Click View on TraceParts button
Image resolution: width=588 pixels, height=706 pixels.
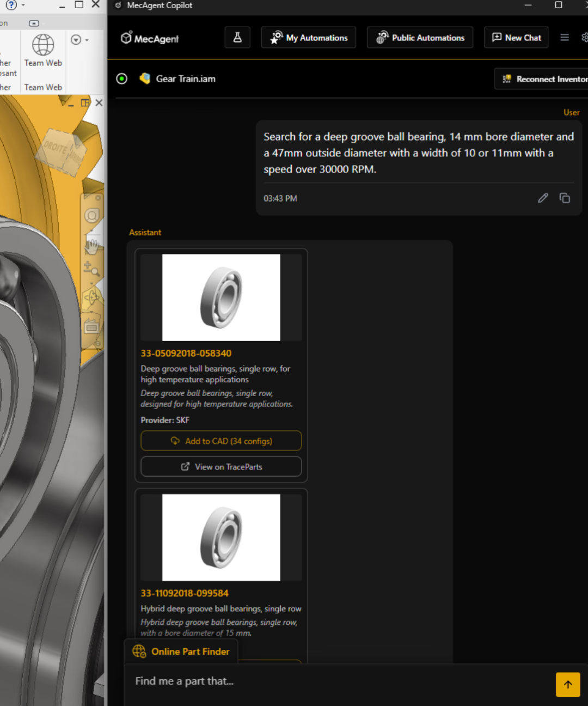coord(221,467)
